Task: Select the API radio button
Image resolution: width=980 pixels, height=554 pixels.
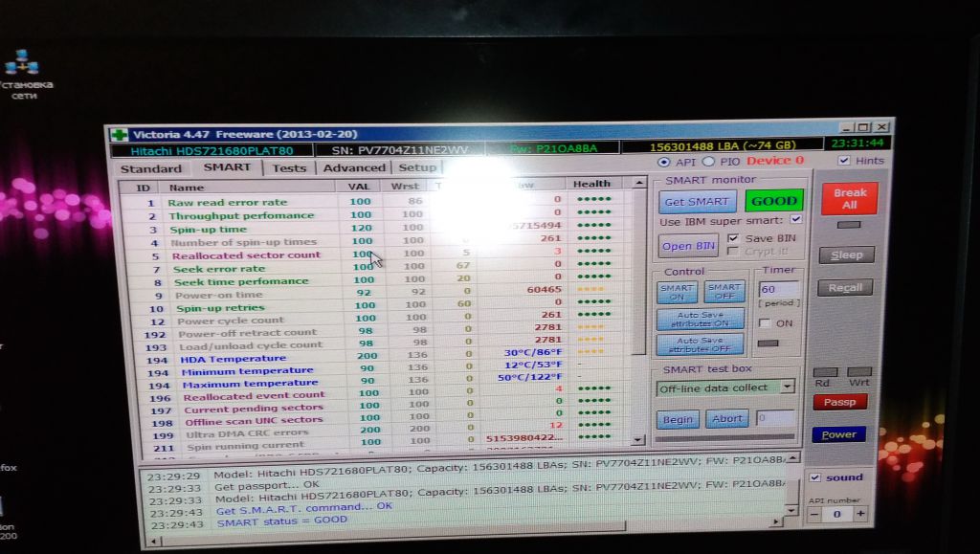Action: click(663, 162)
